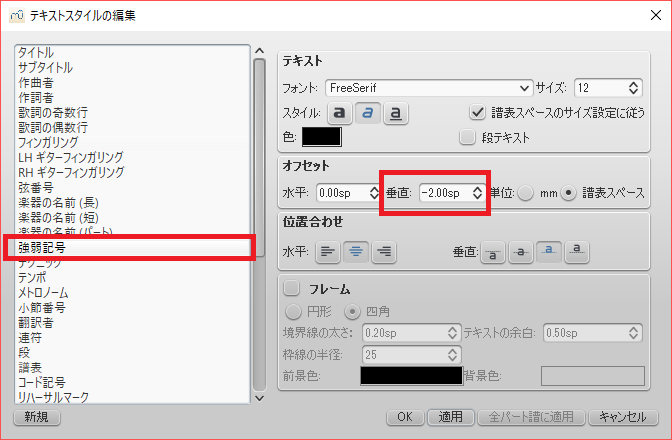Select フィンガリング text style

click(132, 142)
